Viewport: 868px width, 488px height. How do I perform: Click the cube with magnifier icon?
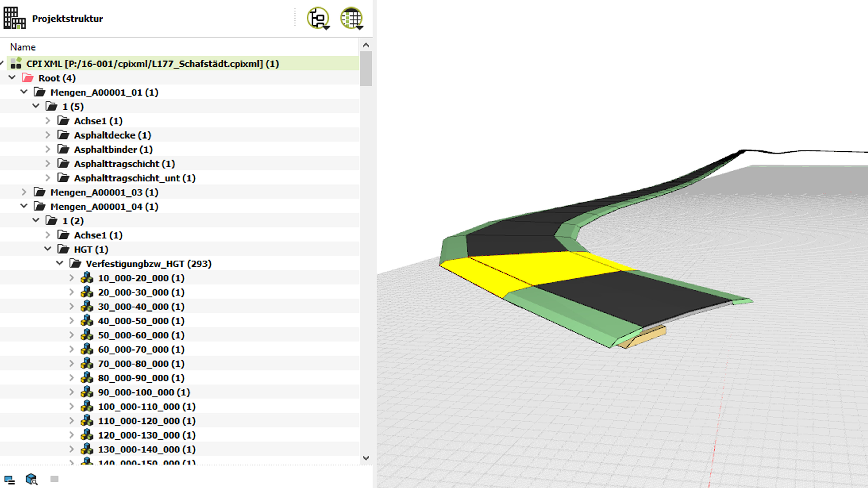[x=31, y=479]
